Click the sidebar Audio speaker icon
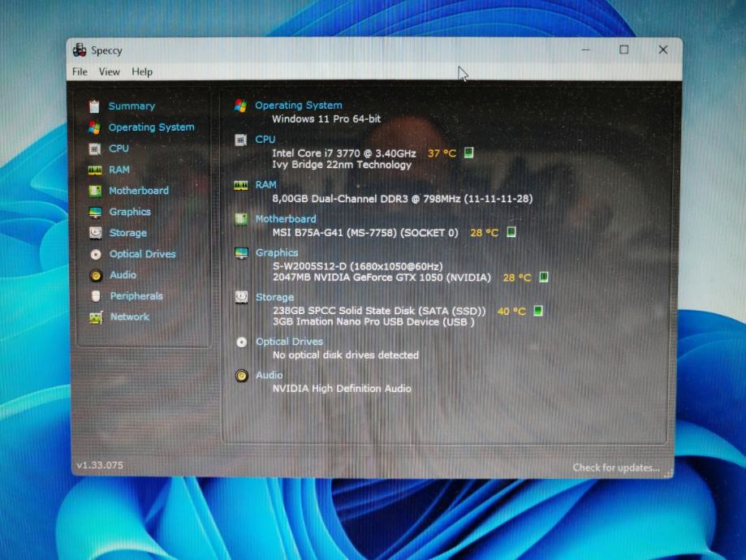The image size is (746, 560). tap(96, 275)
